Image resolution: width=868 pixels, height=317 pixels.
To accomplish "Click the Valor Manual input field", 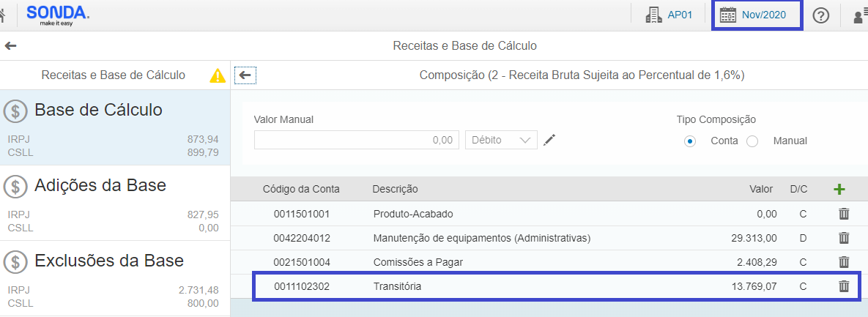I will pyautogui.click(x=356, y=140).
